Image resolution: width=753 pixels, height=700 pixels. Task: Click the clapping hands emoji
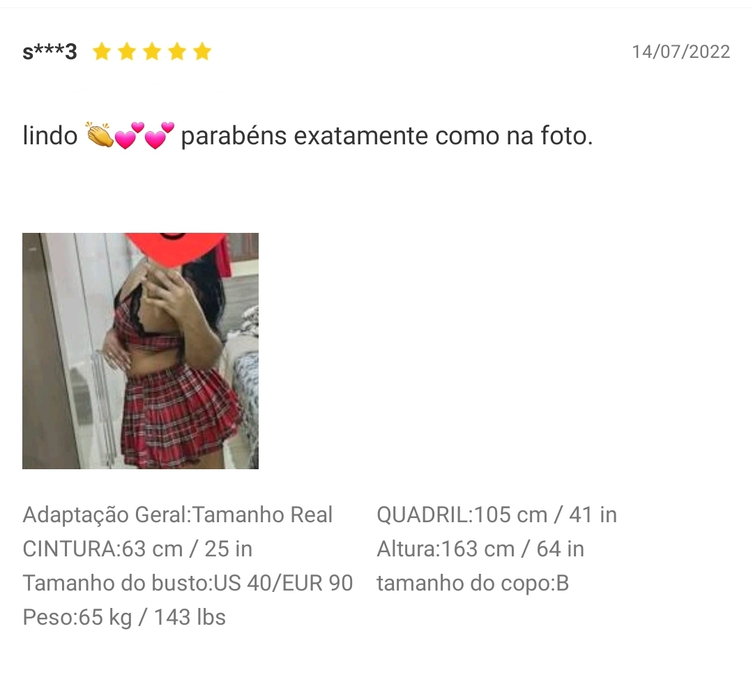(100, 135)
